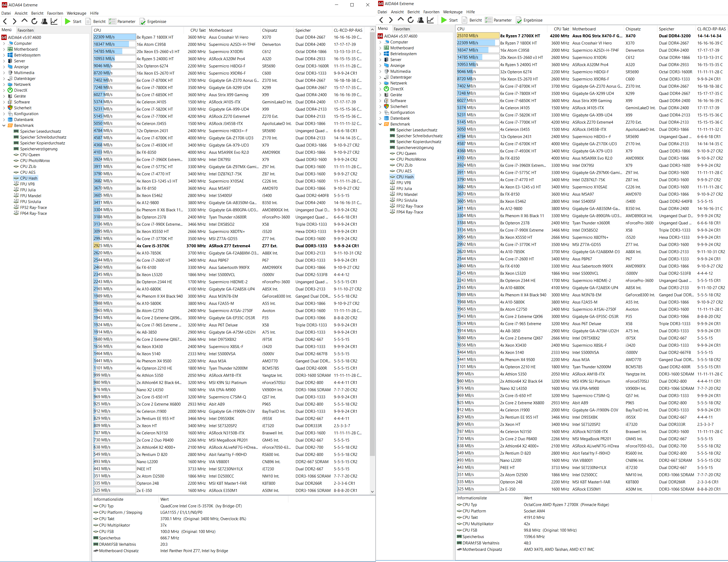Image resolution: width=728 pixels, height=562 pixels.
Task: Click the refresh icon in left window toolbar
Action: [34, 21]
